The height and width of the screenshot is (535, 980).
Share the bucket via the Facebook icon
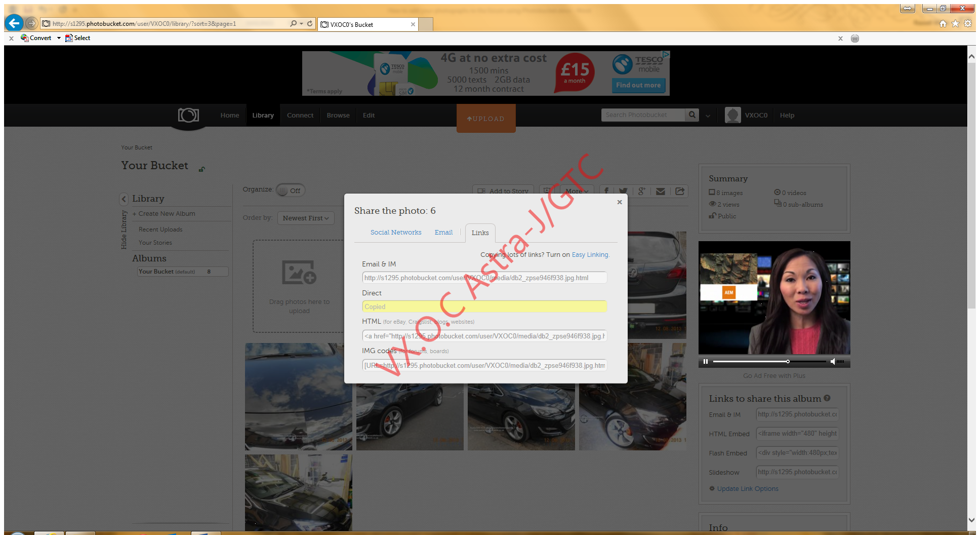point(606,191)
